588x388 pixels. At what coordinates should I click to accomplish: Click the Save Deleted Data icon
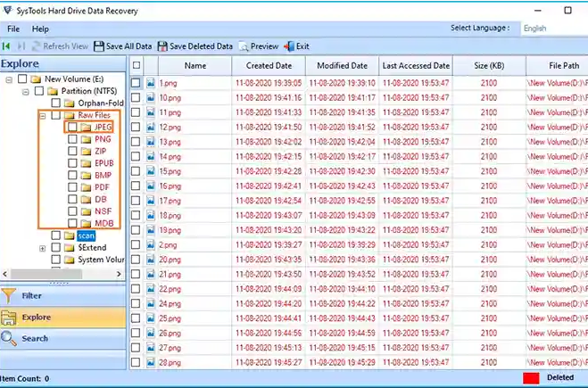[162, 46]
